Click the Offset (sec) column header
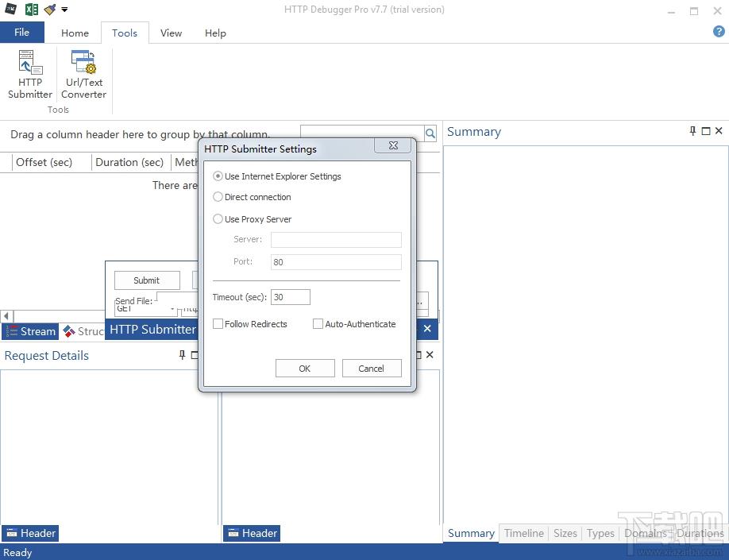The width and height of the screenshot is (729, 560). tap(51, 162)
